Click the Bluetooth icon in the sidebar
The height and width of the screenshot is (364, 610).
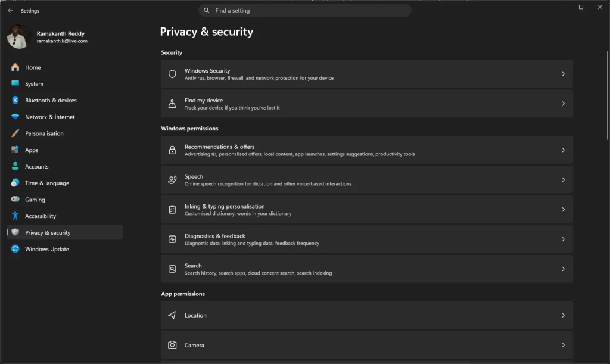[x=15, y=101]
